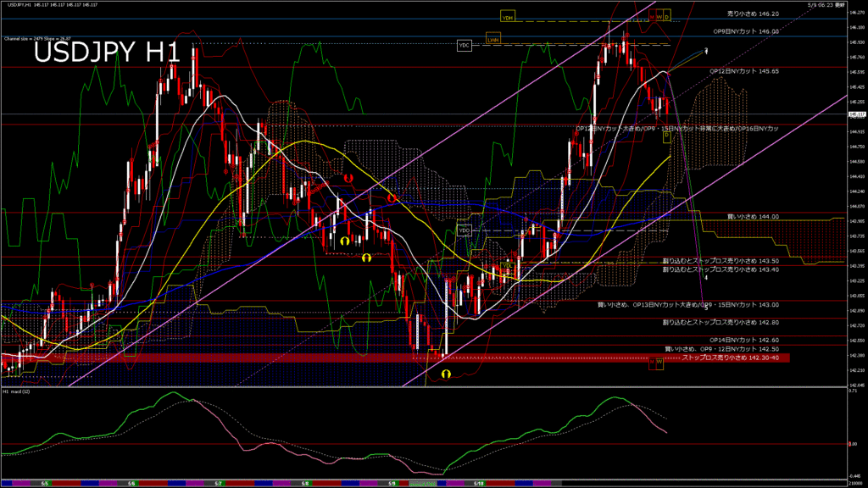Image resolution: width=868 pixels, height=488 pixels.
Task: Select the OP14日NYカット 142.60 label
Action: [743, 340]
